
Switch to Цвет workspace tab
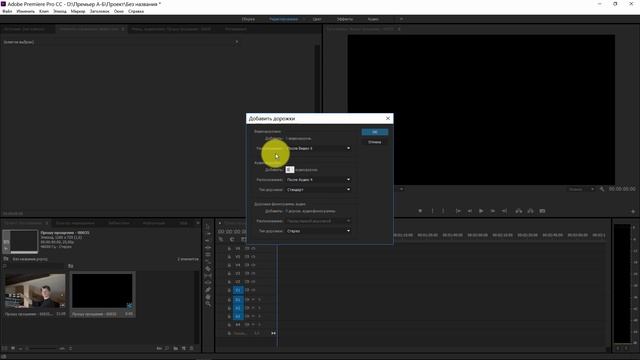(x=317, y=19)
